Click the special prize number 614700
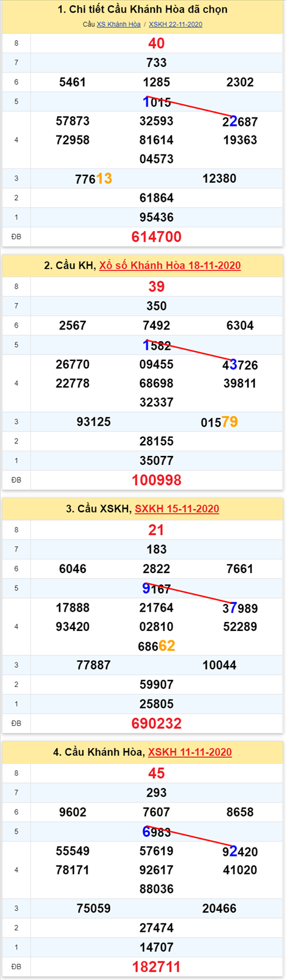Viewport: 286px width, 980px height. 156,237
